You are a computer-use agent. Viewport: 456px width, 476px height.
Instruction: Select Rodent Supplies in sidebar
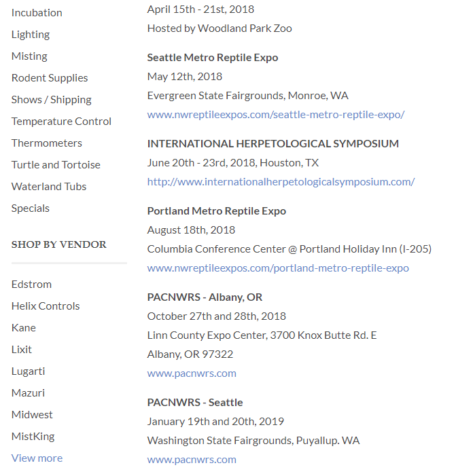50,78
